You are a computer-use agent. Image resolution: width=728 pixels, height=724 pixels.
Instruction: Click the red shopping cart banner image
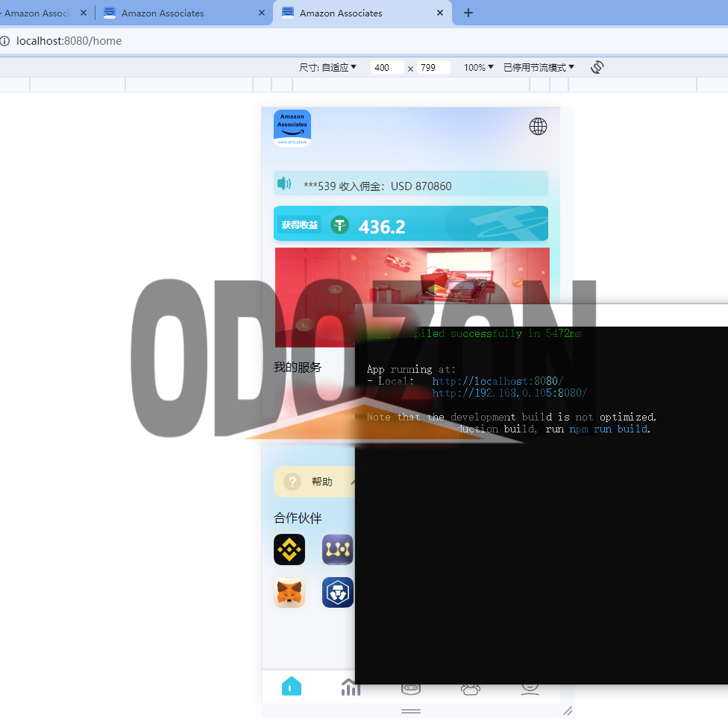412,297
